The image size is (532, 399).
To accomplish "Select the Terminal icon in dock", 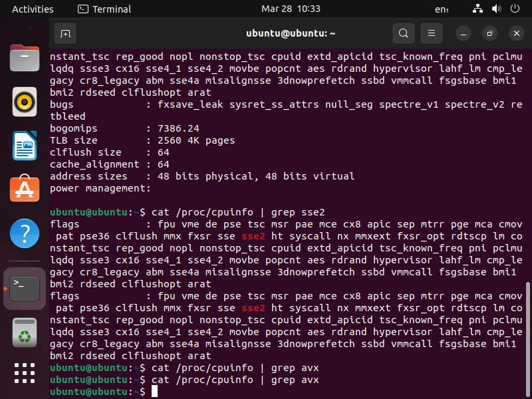I will pos(25,289).
